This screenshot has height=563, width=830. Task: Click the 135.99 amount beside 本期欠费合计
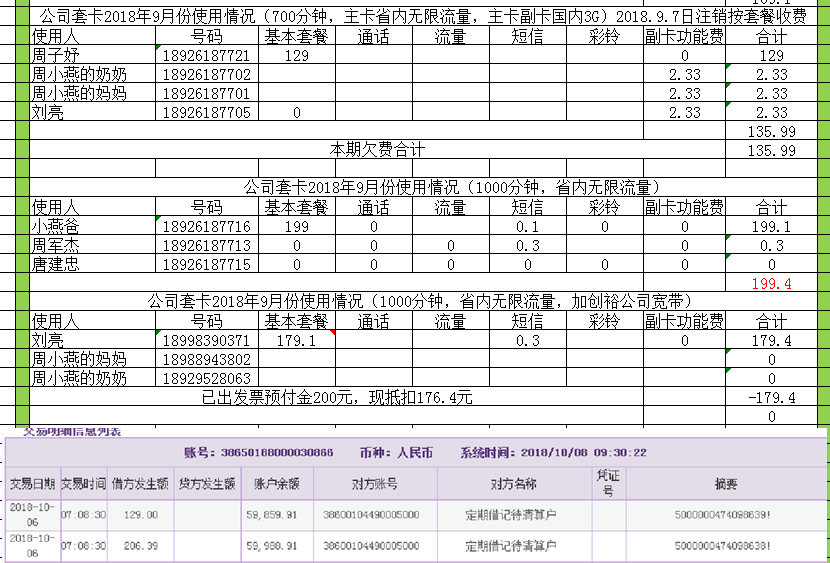click(770, 150)
